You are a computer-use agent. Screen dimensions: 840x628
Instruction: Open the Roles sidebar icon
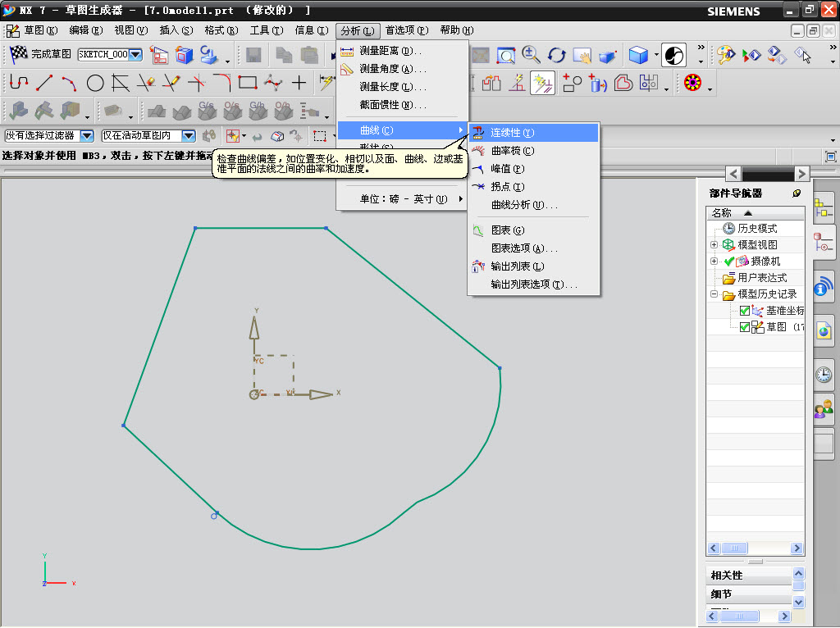[x=824, y=408]
